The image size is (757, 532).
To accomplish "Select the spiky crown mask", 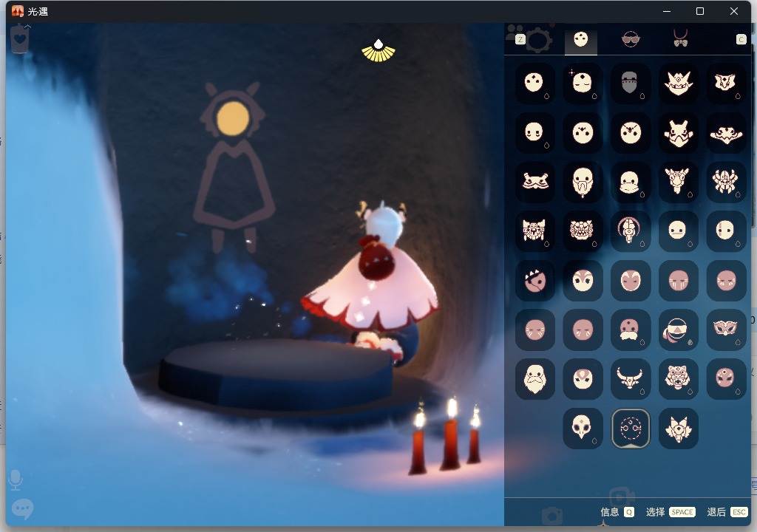I will [x=678, y=83].
